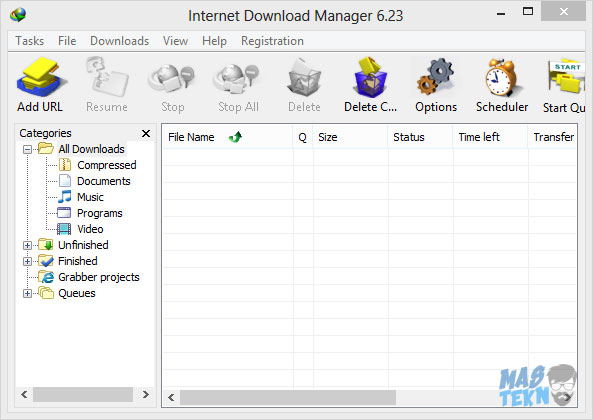
Task: Maximize the Internet Download Manager window
Action: coord(528,12)
